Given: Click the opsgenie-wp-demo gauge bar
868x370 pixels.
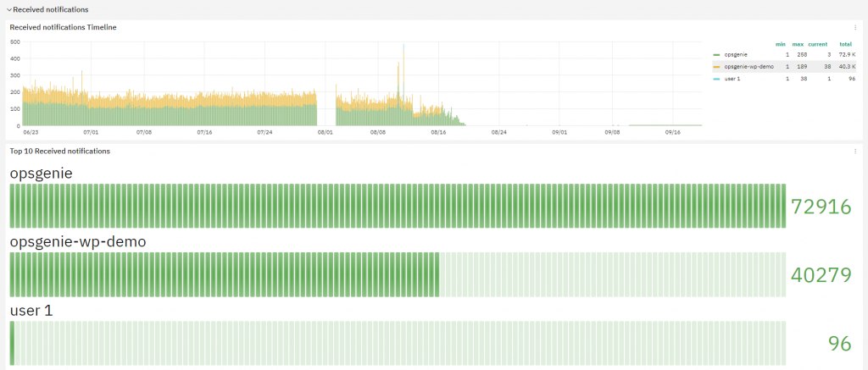Looking at the screenshot, I should click(398, 275).
